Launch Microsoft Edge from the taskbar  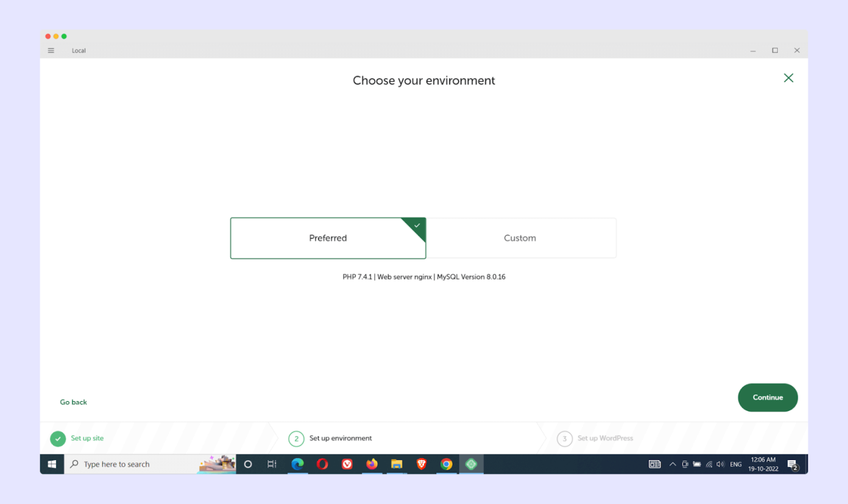(x=298, y=464)
